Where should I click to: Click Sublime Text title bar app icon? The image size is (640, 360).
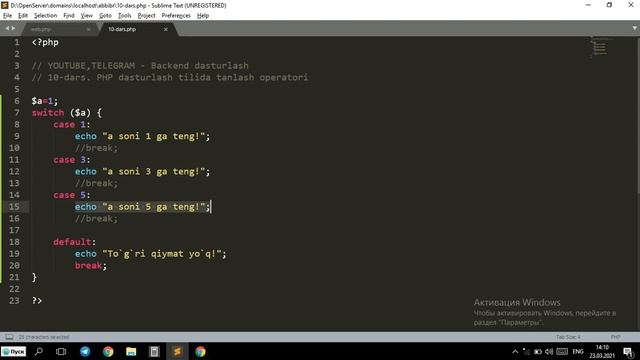[4, 5]
